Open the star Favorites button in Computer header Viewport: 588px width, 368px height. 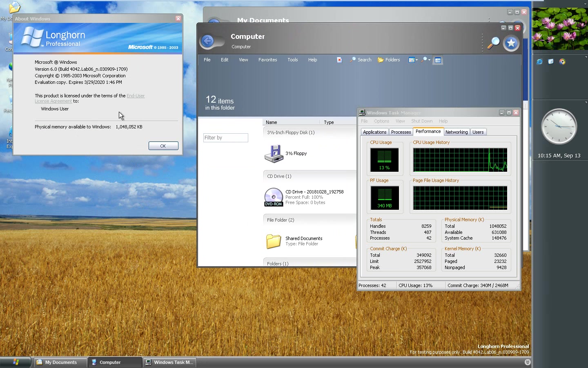tap(511, 43)
